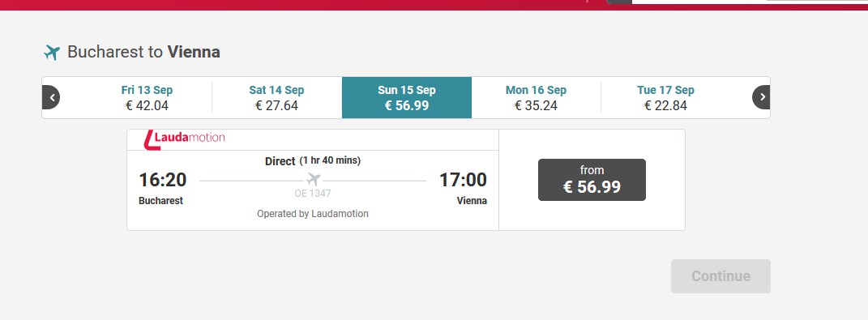Click the € 22.84 price on Tuesday
Image resolution: width=868 pixels, height=320 pixels.
(x=665, y=105)
